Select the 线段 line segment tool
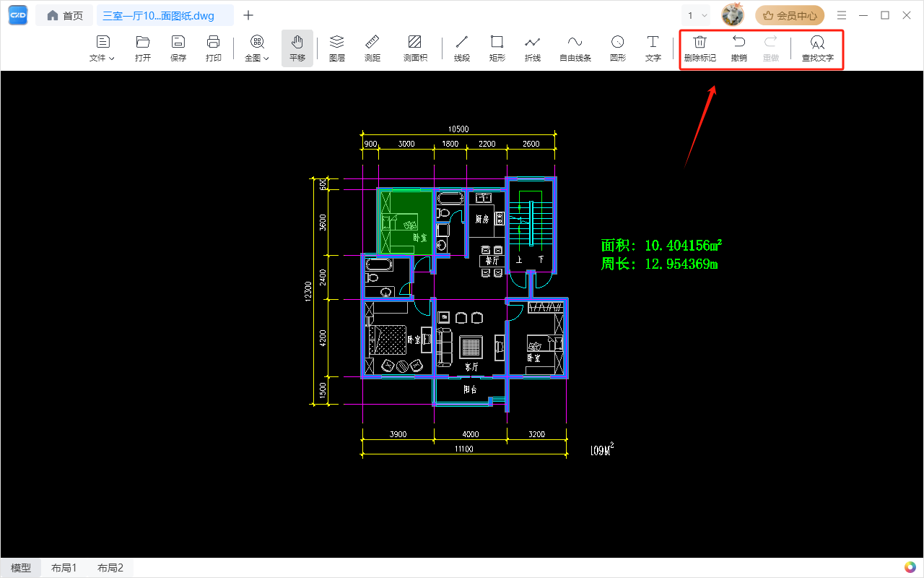 (462, 48)
